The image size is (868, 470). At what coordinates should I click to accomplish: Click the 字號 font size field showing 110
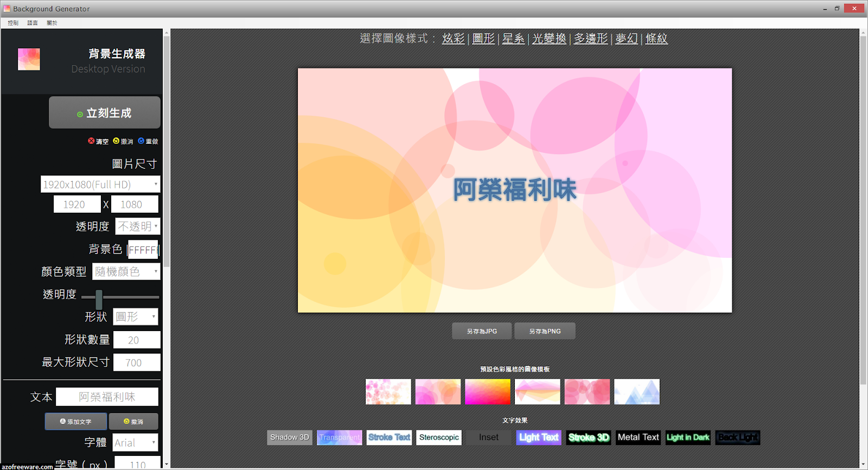pyautogui.click(x=138, y=463)
